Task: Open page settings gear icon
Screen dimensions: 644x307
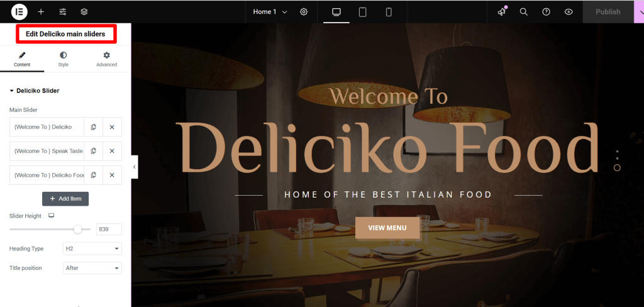Action: 304,11
